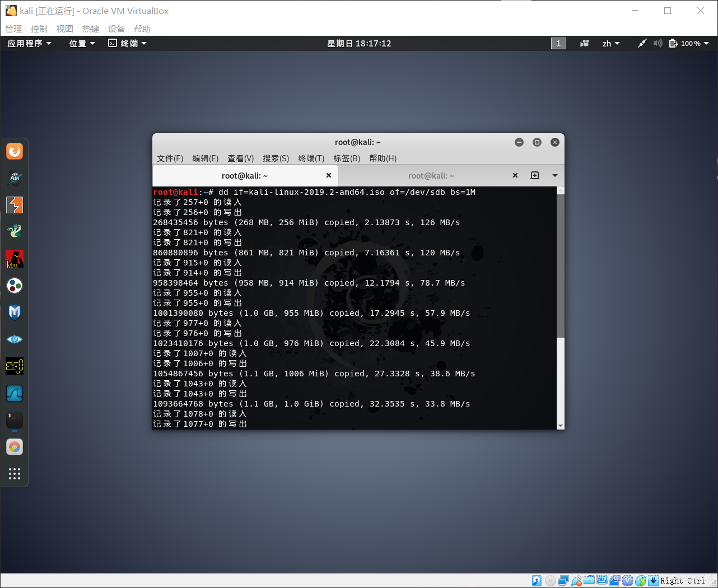Image resolution: width=718 pixels, height=588 pixels.
Task: Open VirtualBox 管理 menu
Action: point(13,29)
